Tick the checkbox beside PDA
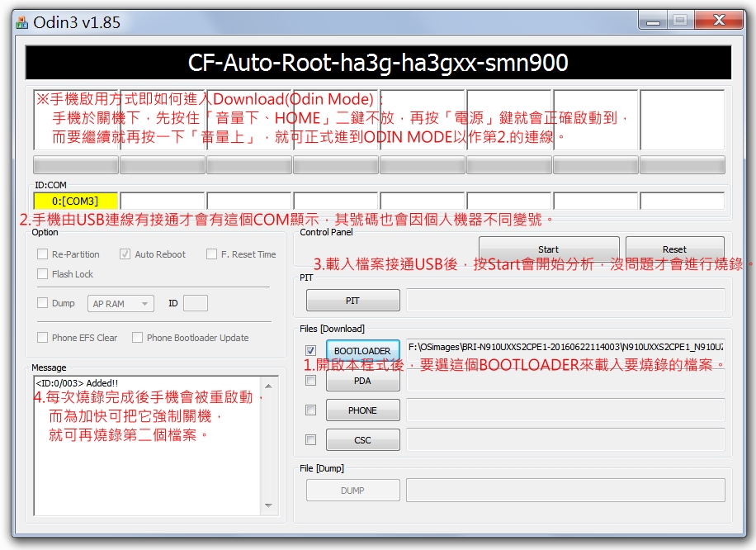This screenshot has width=756, height=550. coord(311,380)
